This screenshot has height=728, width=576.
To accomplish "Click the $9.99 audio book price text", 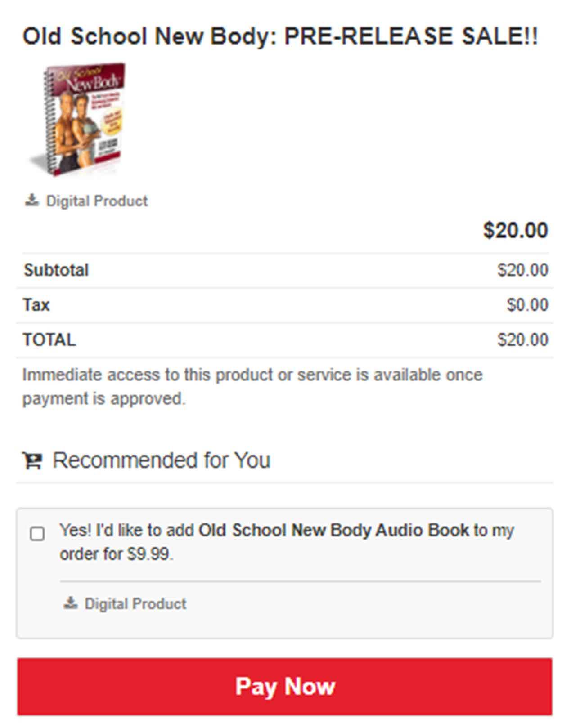I will (149, 554).
